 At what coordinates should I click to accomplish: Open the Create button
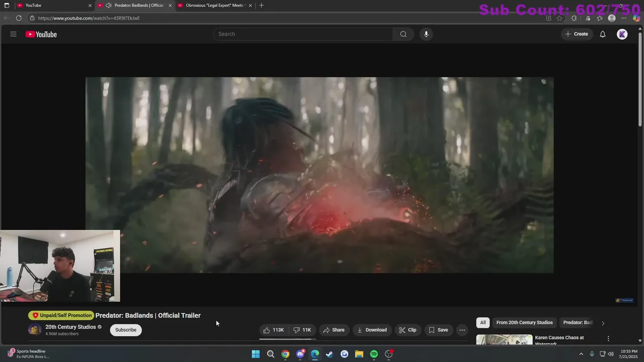tap(577, 34)
